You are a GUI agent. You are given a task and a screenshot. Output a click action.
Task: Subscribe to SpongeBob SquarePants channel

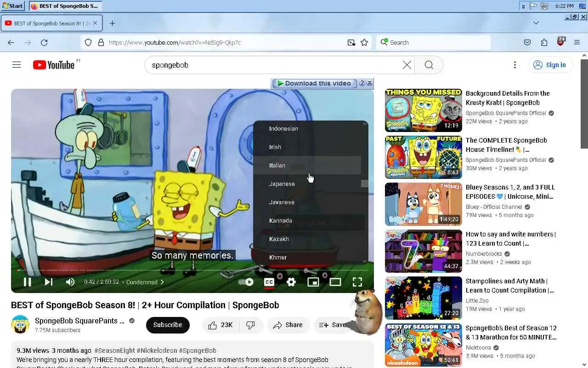click(168, 325)
